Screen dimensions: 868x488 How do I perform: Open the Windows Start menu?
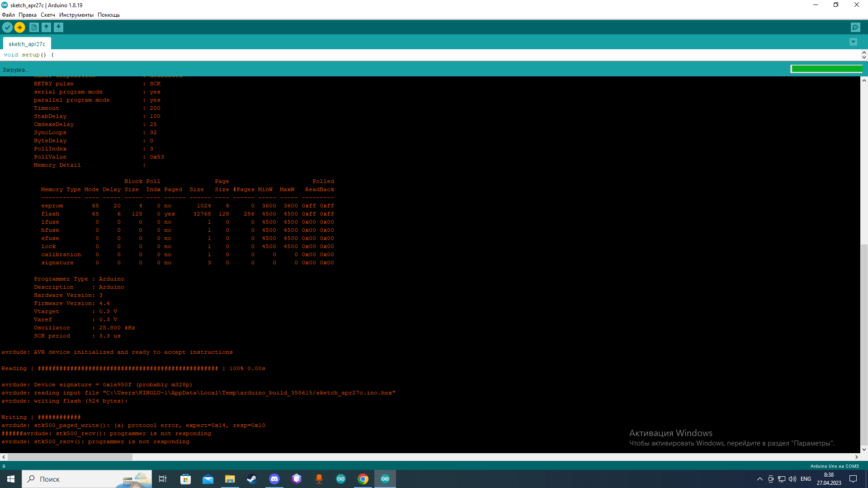(11, 479)
